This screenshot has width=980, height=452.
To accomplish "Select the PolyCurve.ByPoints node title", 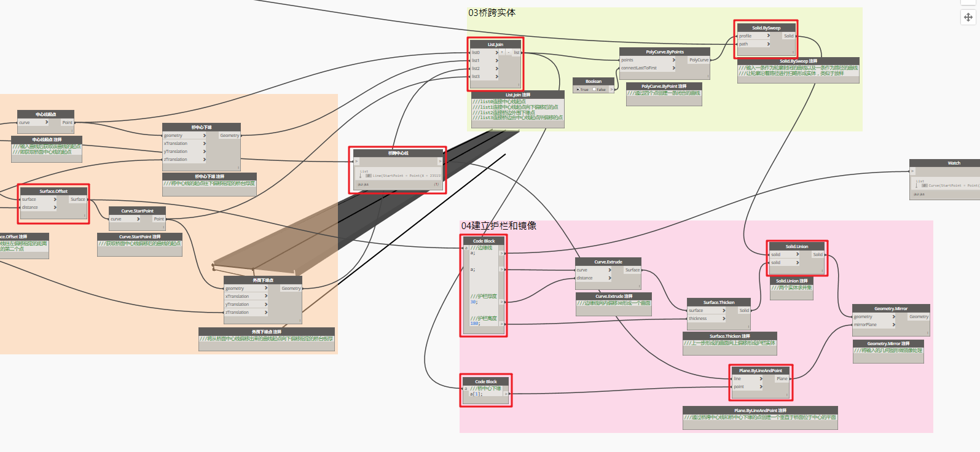I will tap(665, 52).
